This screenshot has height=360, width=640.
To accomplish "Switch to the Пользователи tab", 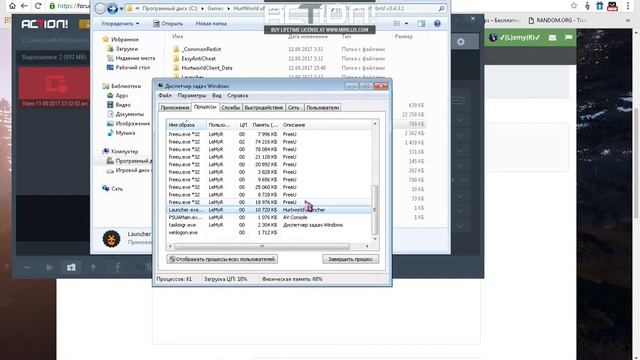I will 322,108.
